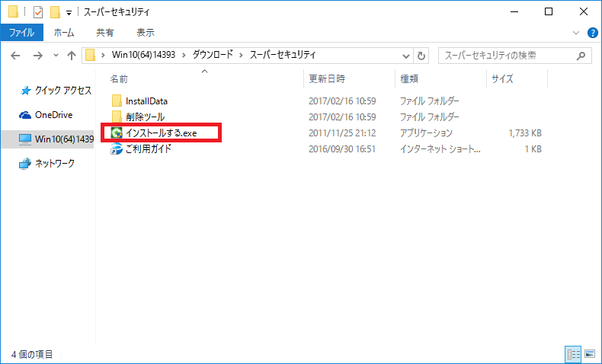Click the 2011/11/25 21:12 date cell

(342, 133)
